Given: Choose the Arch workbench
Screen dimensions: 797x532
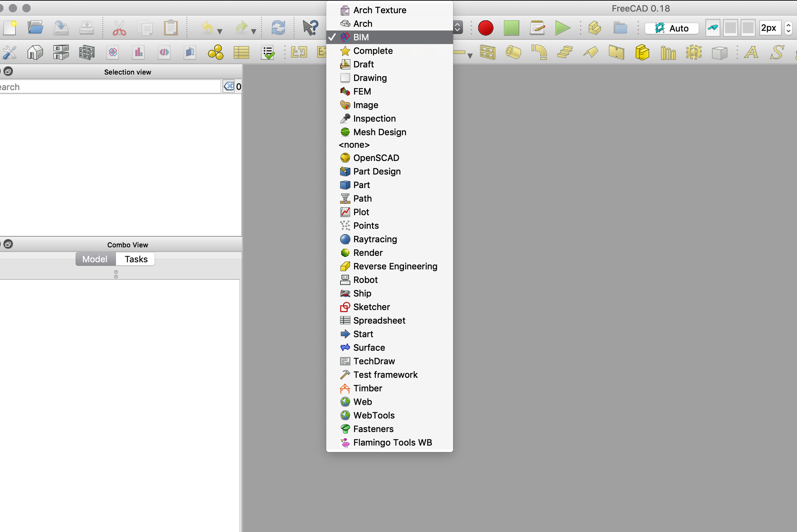Looking at the screenshot, I should tap(389, 24).
